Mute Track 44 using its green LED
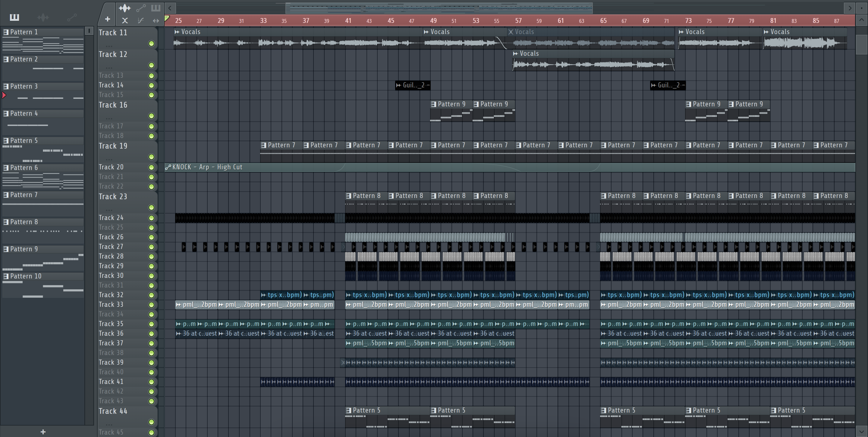868x437 pixels. [x=151, y=422]
